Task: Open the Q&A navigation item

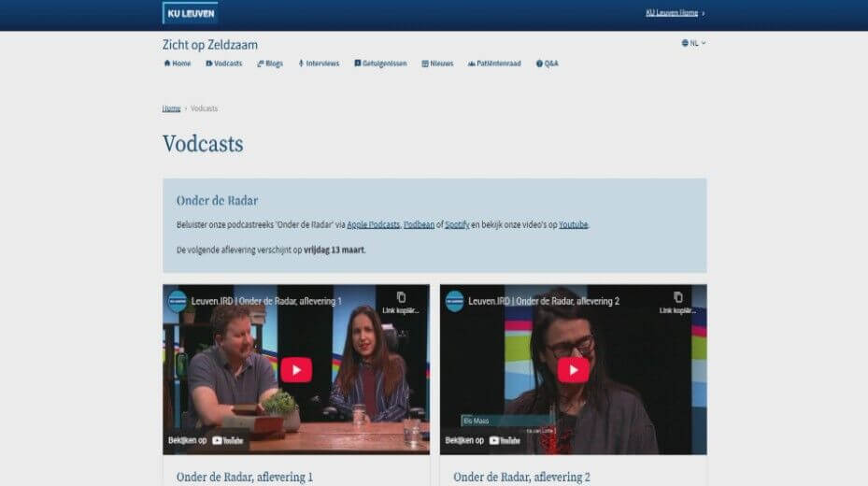Action: point(548,64)
